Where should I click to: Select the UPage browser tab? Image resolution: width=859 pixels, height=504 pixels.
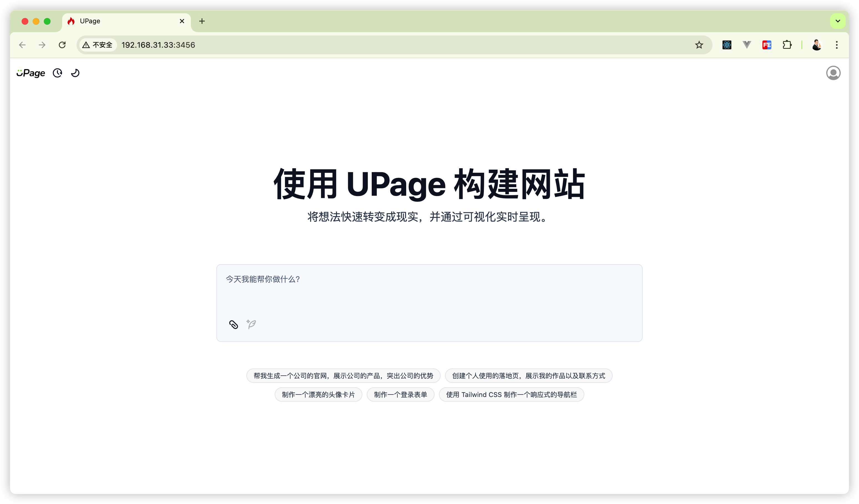pos(123,21)
